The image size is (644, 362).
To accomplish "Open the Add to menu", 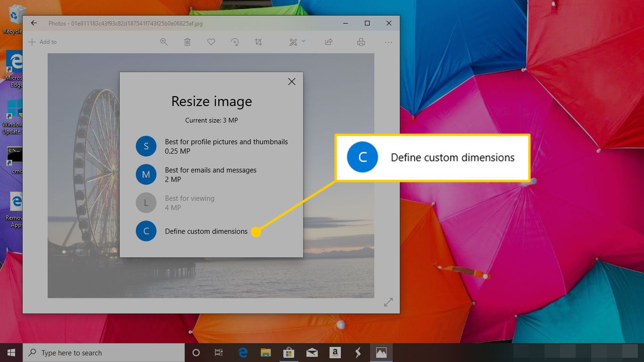I will pyautogui.click(x=42, y=42).
